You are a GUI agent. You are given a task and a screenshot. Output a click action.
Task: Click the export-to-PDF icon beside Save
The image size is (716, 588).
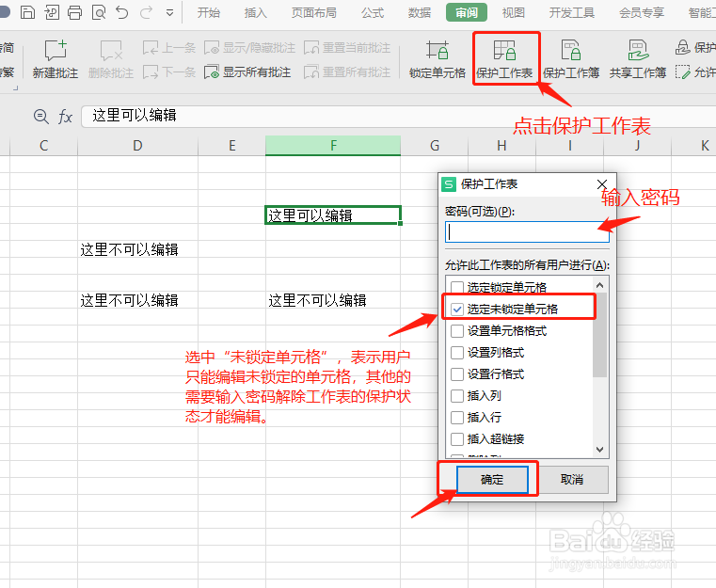click(x=52, y=12)
